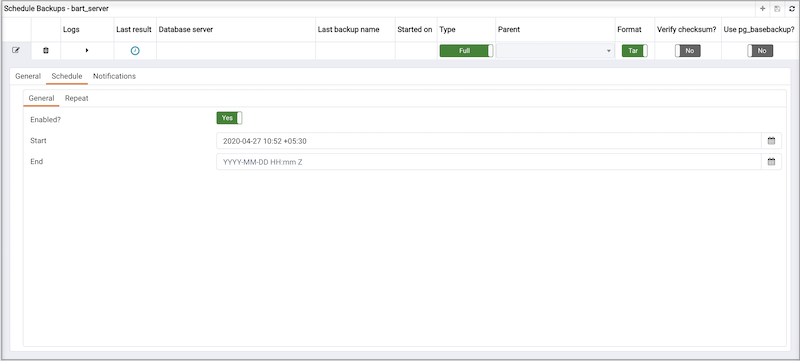Toggle the Use pg_basebackup switch
This screenshot has height=361, width=800.
coord(760,50)
